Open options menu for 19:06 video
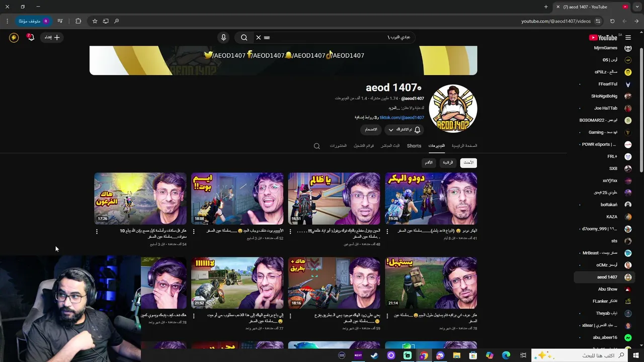This screenshot has width=644, height=362. click(387, 232)
